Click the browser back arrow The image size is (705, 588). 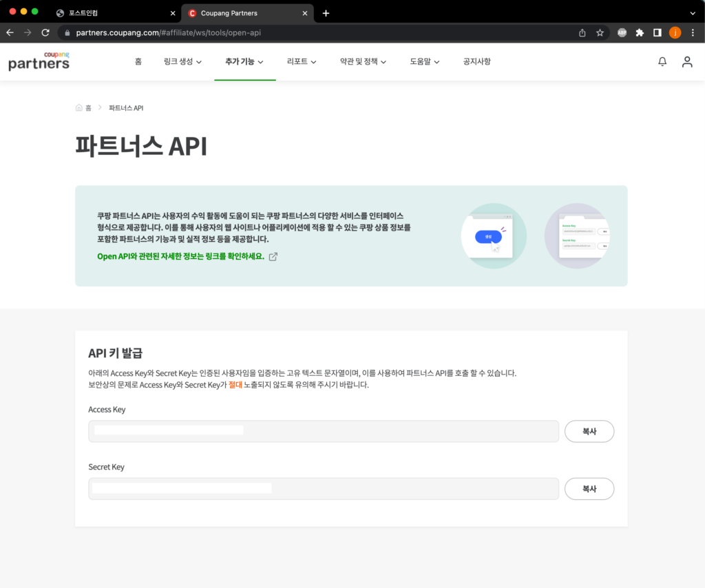[10, 33]
